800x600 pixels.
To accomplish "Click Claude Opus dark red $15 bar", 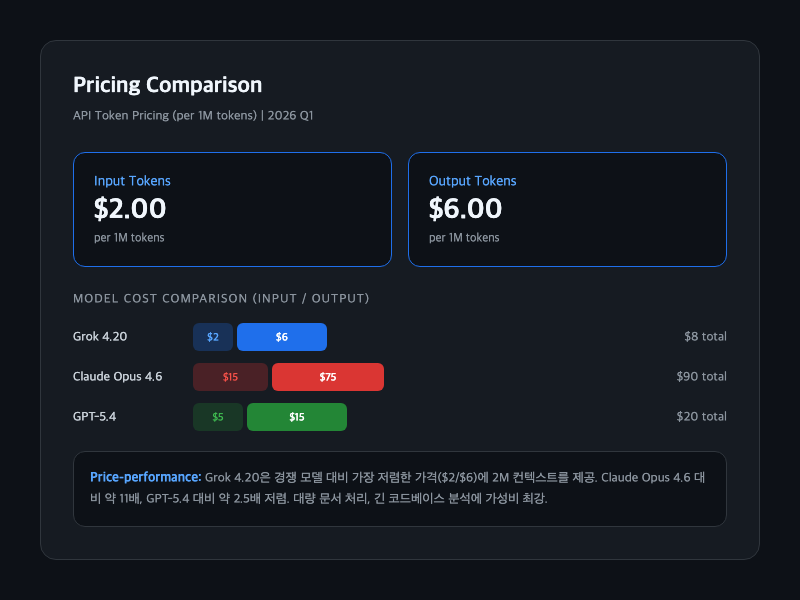I will [230, 377].
